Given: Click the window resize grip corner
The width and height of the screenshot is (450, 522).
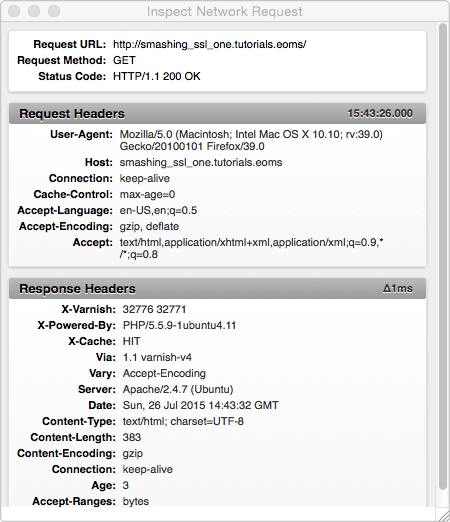Looking at the screenshot, I should pyautogui.click(x=443, y=515).
